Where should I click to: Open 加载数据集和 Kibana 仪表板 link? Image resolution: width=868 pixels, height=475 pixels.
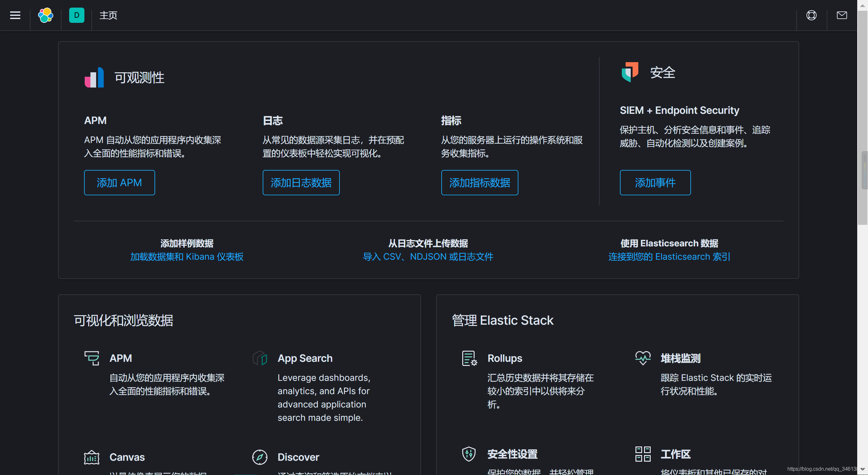coord(187,257)
